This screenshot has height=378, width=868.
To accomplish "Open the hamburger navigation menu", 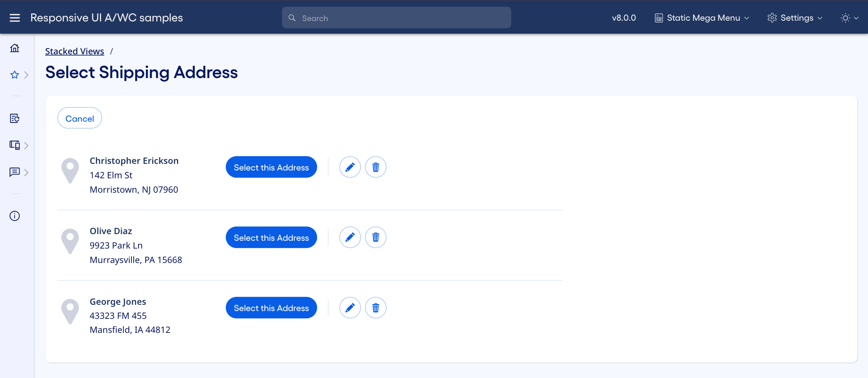I will coord(15,18).
